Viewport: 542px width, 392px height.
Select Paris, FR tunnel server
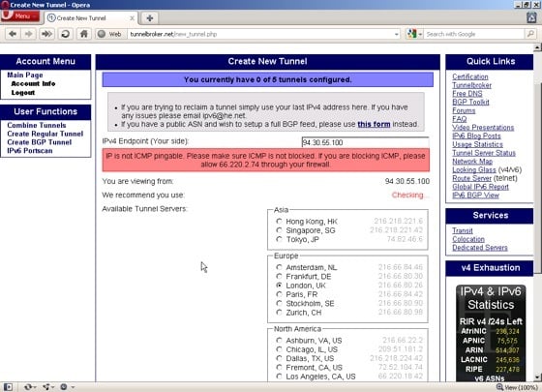click(x=279, y=294)
